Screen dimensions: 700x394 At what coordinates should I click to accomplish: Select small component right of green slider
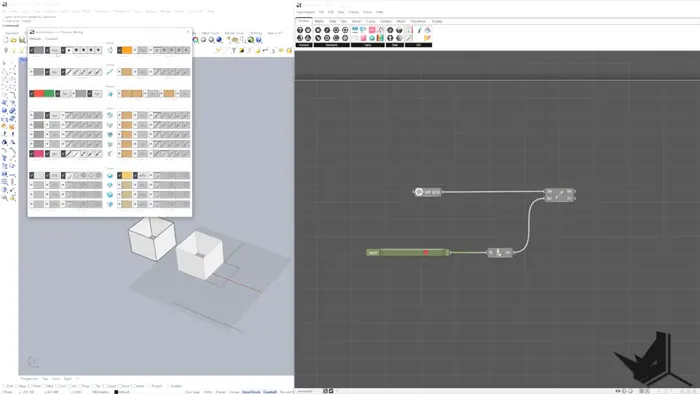coord(500,253)
